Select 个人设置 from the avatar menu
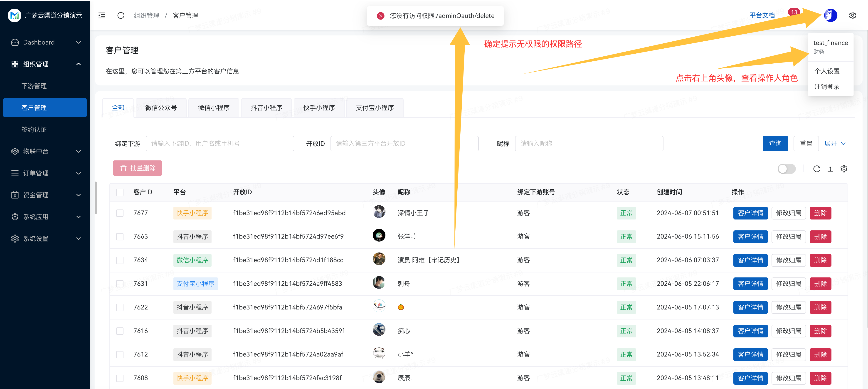The image size is (868, 389). coord(827,71)
